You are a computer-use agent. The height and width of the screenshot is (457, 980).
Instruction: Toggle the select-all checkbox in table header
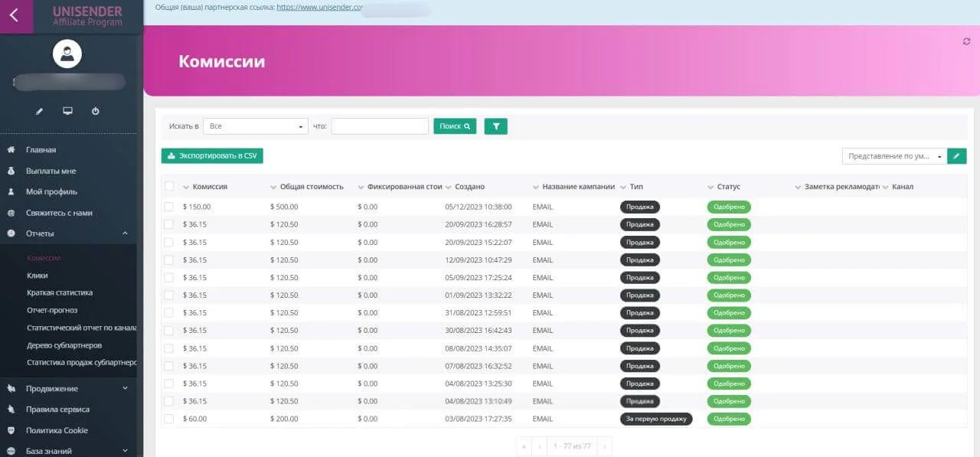169,187
